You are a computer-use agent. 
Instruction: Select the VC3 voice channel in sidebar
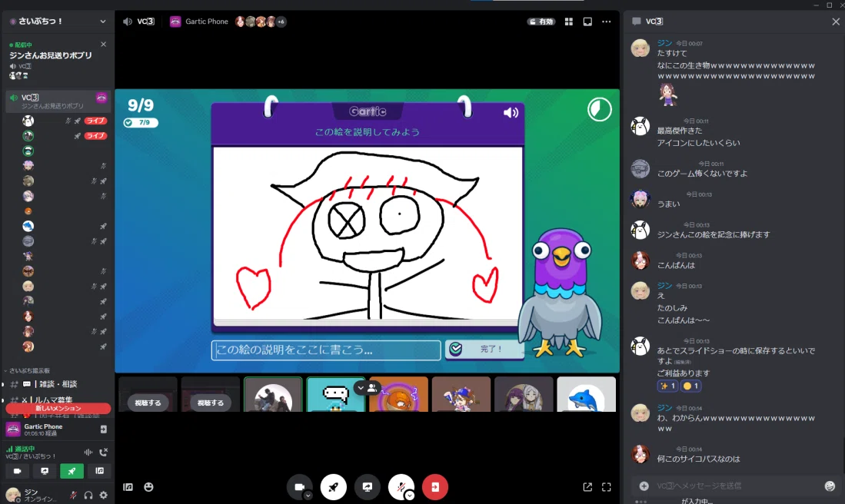point(58,101)
